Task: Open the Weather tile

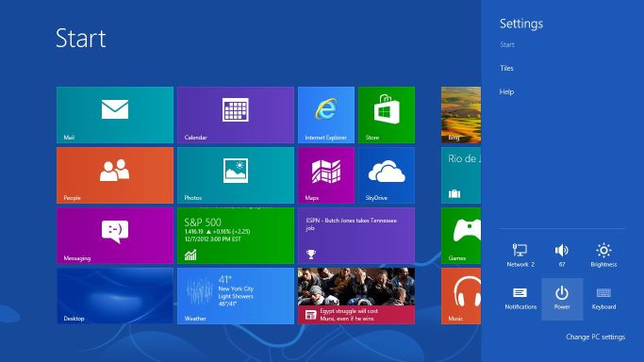Action: point(236,296)
